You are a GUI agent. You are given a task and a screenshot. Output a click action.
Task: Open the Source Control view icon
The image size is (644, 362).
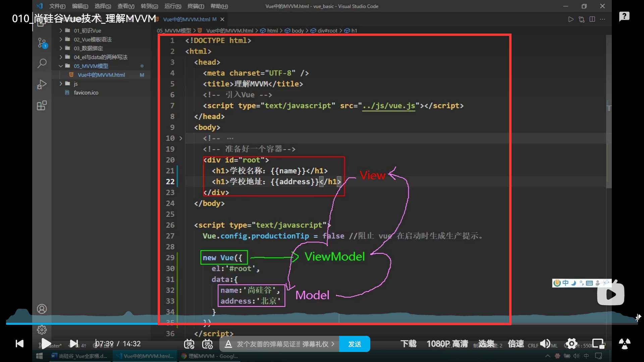click(x=42, y=43)
